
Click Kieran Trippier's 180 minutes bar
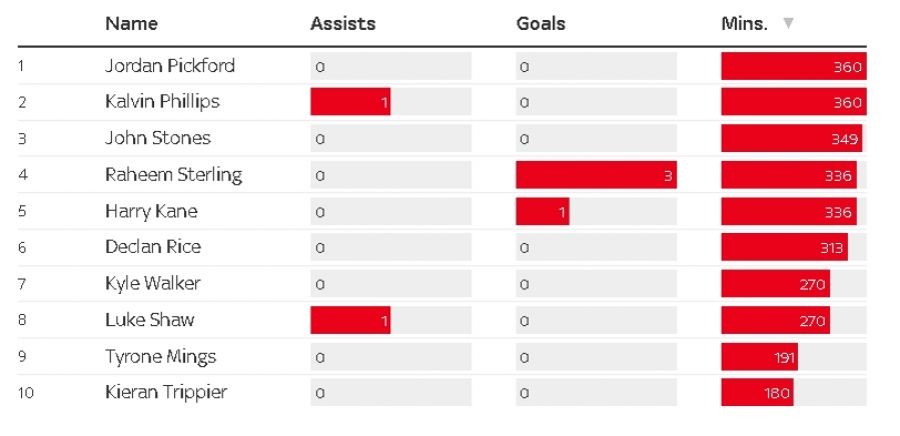click(756, 392)
